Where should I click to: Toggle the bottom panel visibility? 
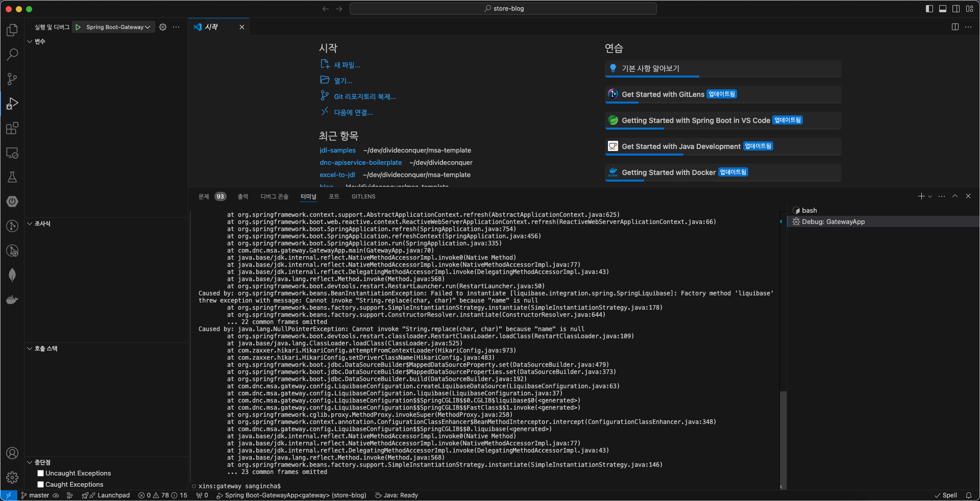tap(943, 9)
